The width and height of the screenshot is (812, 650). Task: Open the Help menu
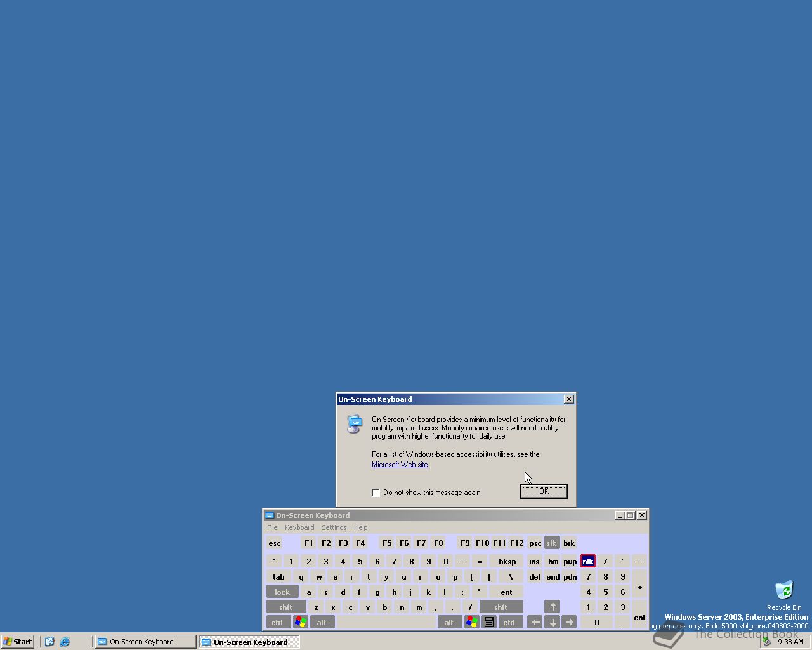coord(360,527)
